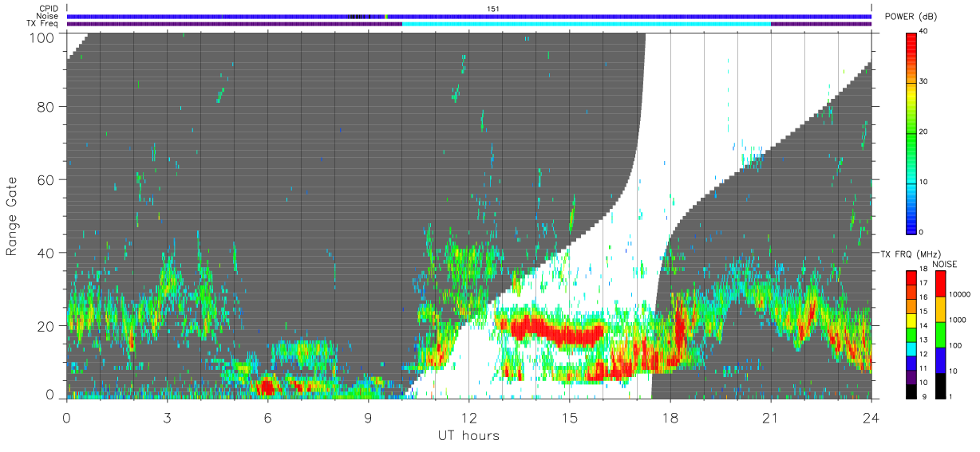Viewport: 980px width, 452px height.
Task: Click x-axis tick label '3'
Action: point(168,417)
